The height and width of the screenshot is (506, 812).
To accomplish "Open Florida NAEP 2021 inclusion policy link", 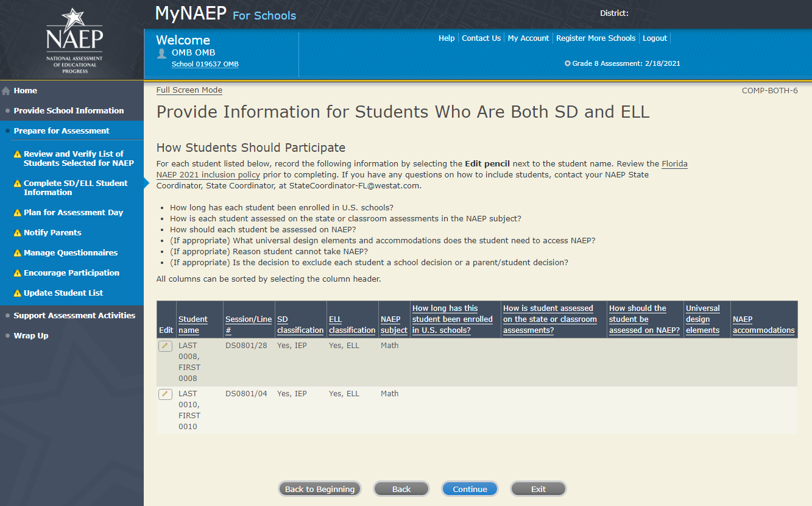I will (x=674, y=164).
